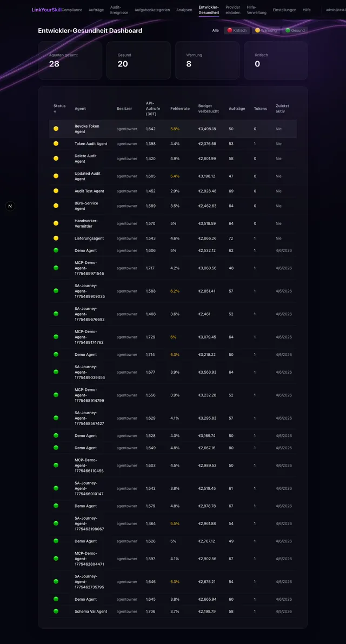346x644 pixels.
Task: Click yellow status dot for Revoke Token Agent
Action: 56,129
